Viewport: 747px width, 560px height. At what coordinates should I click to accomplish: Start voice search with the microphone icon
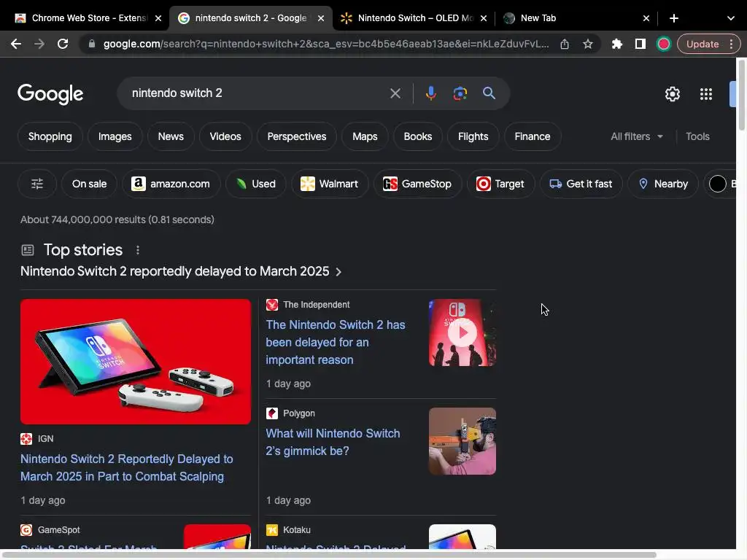[430, 93]
